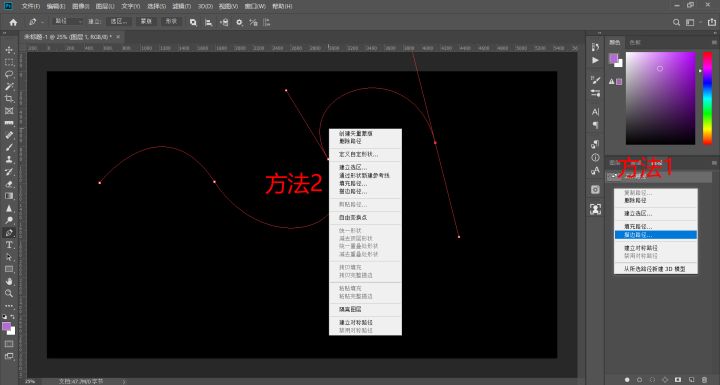Open the 滤镜(T) menu
Screen dimensions: 720x385
pyautogui.click(x=181, y=6)
